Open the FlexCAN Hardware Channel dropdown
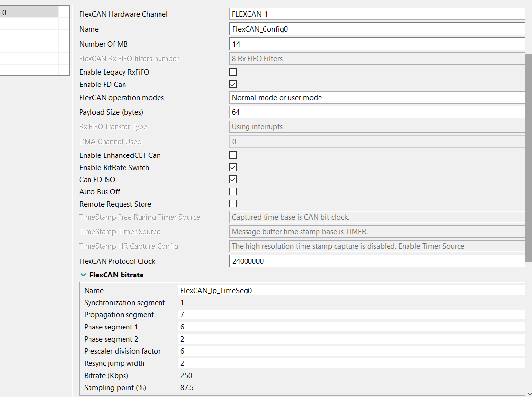The width and height of the screenshot is (532, 397). tap(377, 14)
